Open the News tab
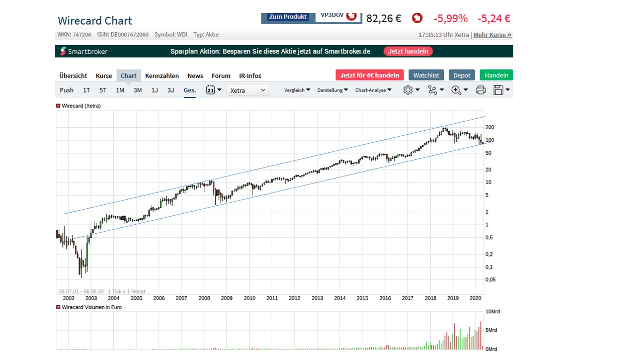 (195, 76)
